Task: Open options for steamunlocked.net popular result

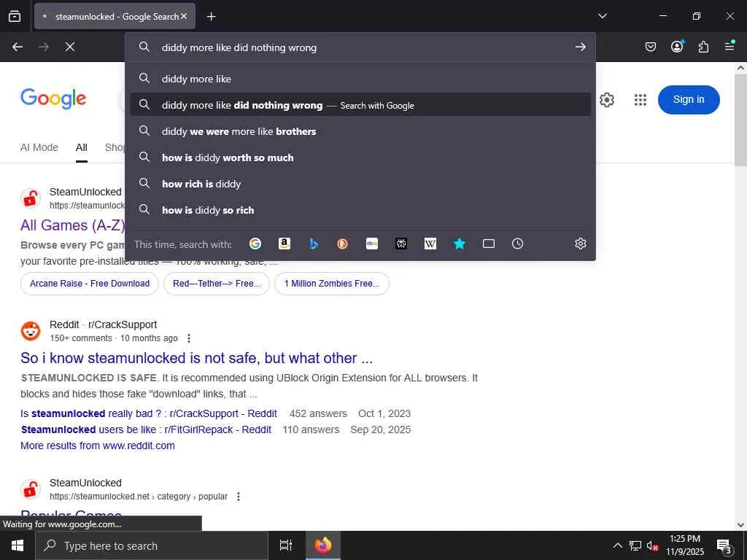Action: click(239, 496)
